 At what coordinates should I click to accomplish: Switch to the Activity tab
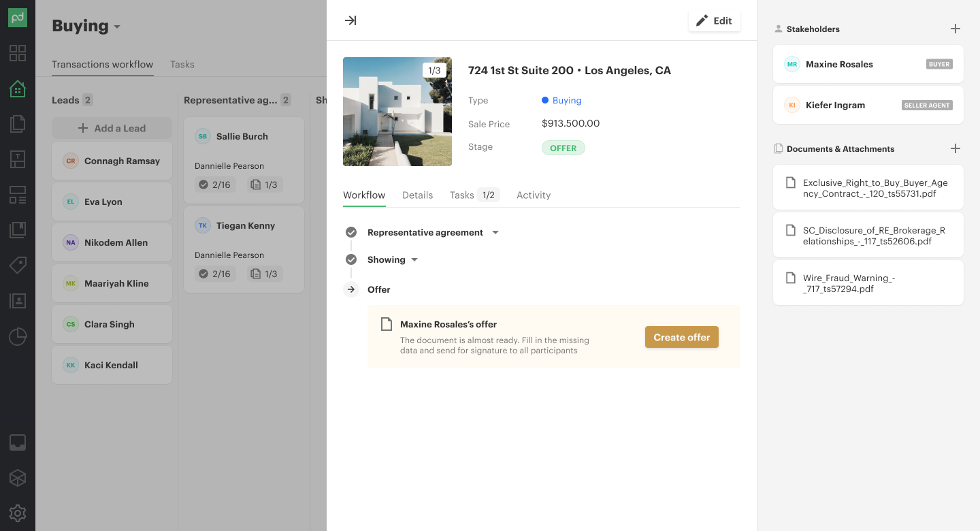pos(533,195)
